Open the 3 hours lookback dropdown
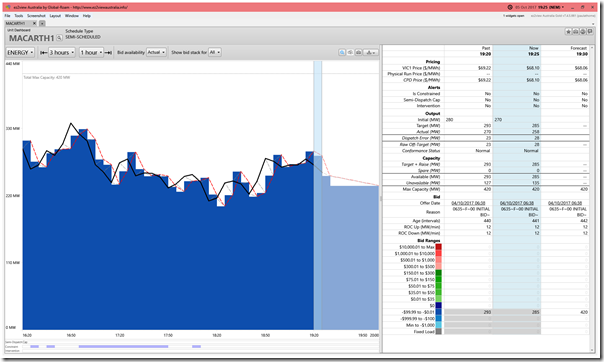Image resolution: width=604 pixels, height=362 pixels. (62, 52)
